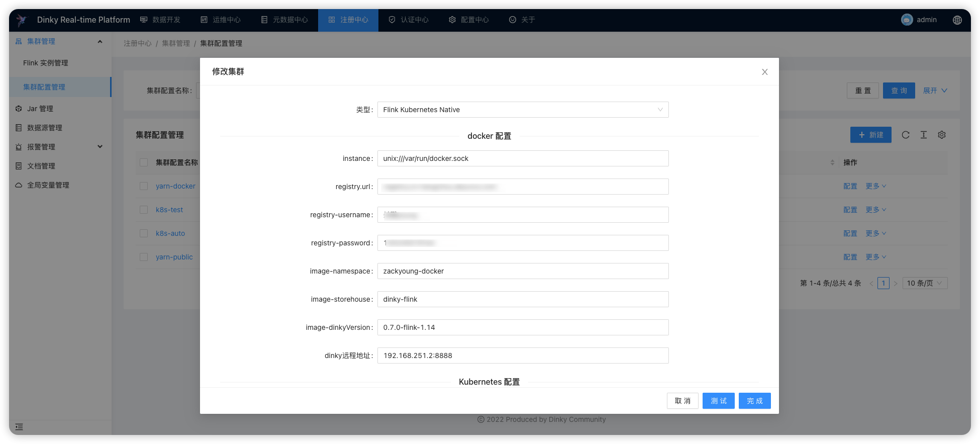
Task: Click the 查询 button
Action: [x=899, y=91]
